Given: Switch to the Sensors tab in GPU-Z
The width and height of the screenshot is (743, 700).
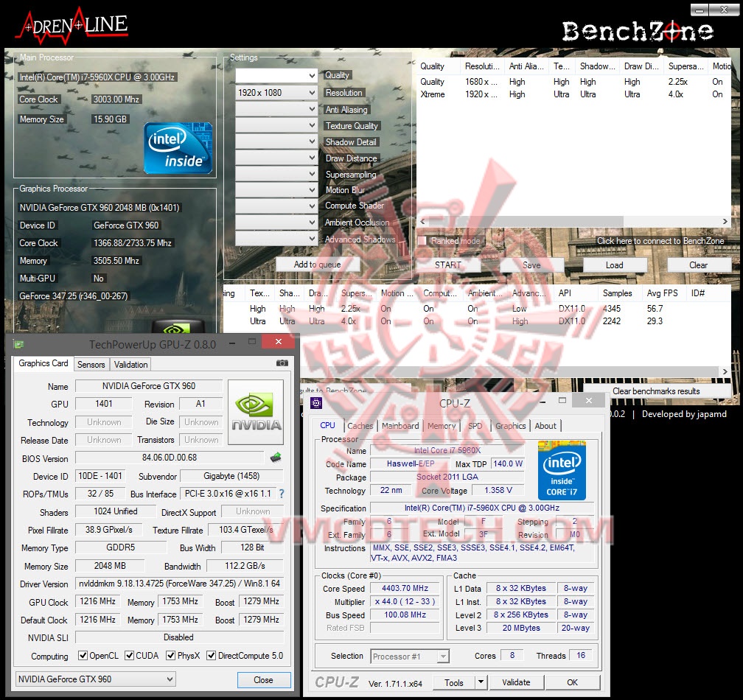Looking at the screenshot, I should pos(91,364).
